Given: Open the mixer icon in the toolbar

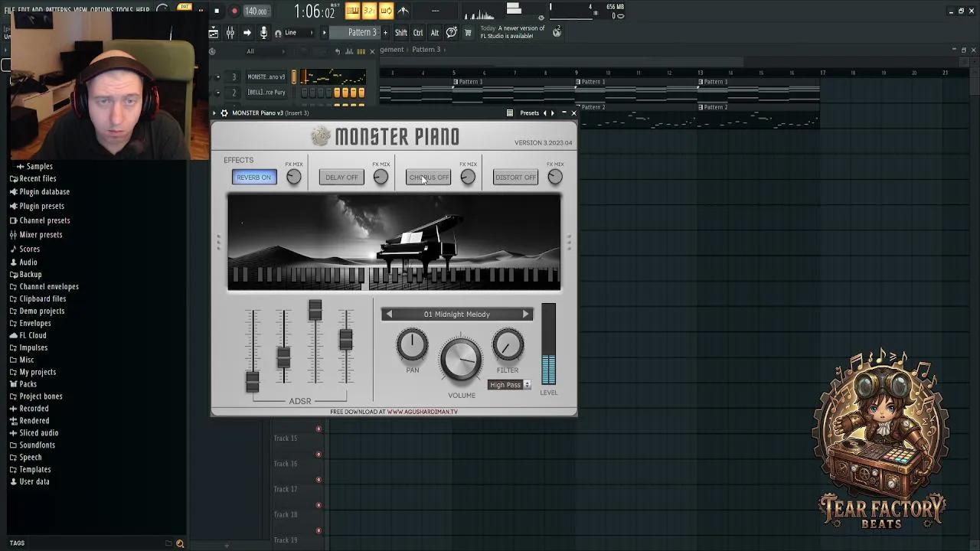Looking at the screenshot, I should click(230, 33).
